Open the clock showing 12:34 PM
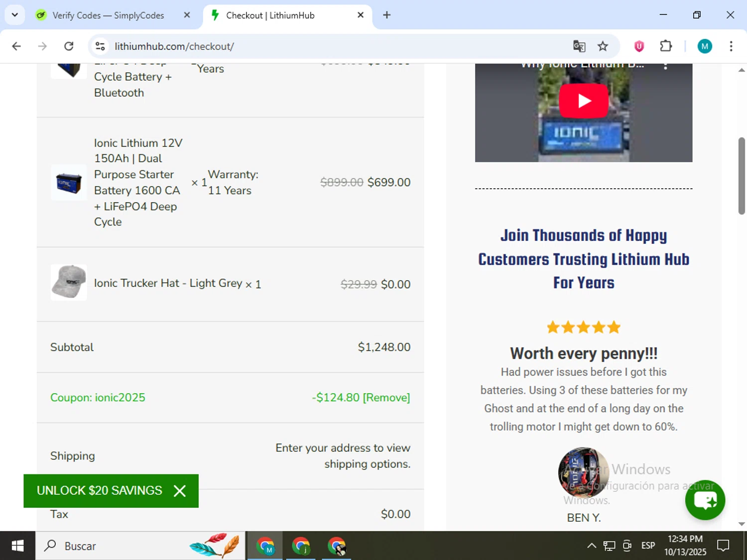 (685, 546)
